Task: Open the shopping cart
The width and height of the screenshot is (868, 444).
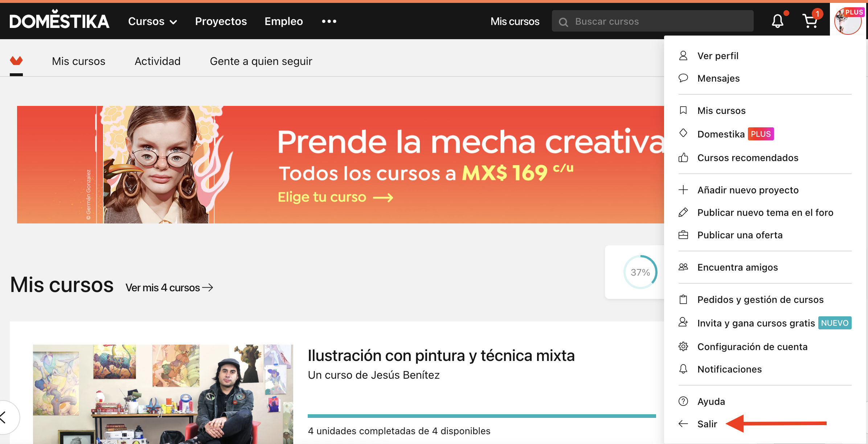Action: pos(810,21)
